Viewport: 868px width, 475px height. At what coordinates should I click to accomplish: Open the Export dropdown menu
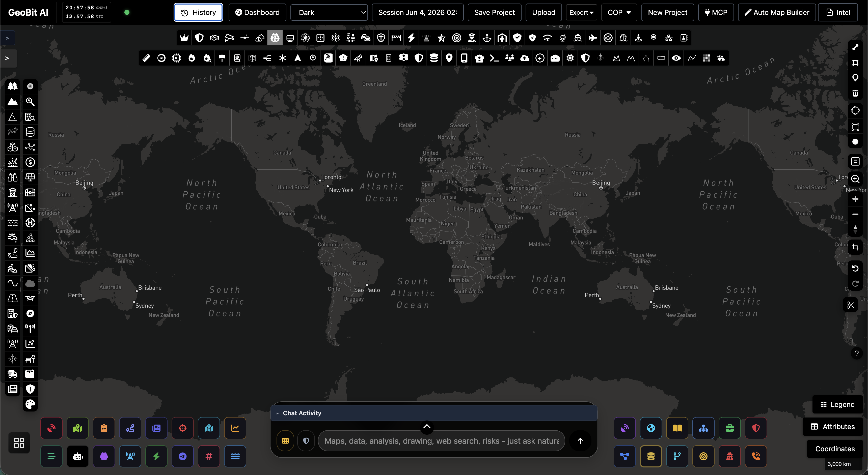click(582, 12)
